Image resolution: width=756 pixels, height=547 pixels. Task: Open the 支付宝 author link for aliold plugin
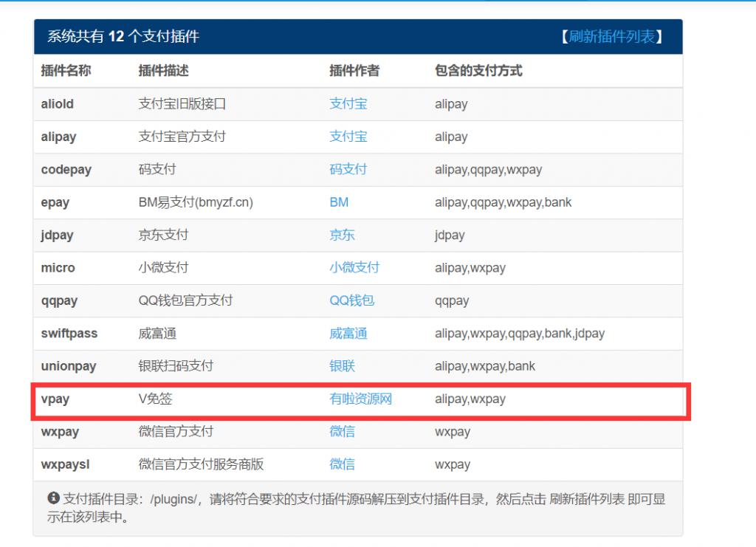point(348,104)
